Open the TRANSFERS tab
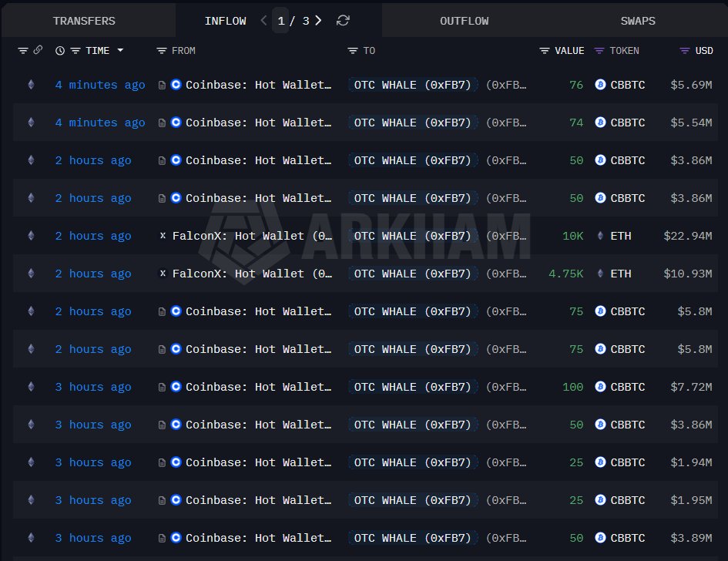The height and width of the screenshot is (561, 728). (84, 21)
